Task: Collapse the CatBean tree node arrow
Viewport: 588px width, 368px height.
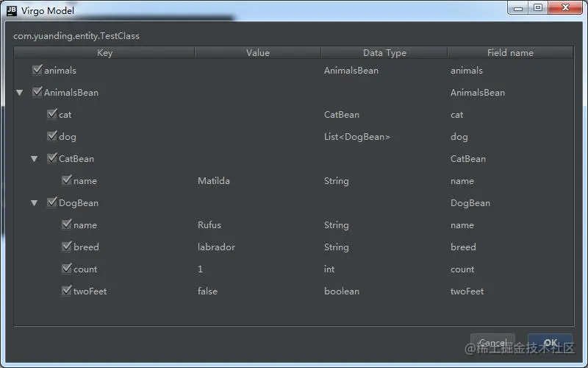Action: [34, 159]
